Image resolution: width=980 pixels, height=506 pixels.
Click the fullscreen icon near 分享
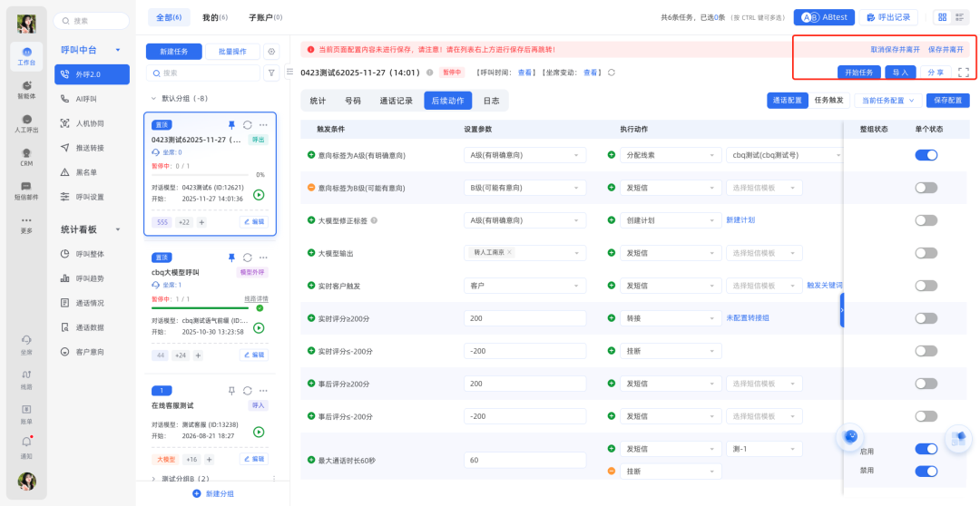coord(963,73)
